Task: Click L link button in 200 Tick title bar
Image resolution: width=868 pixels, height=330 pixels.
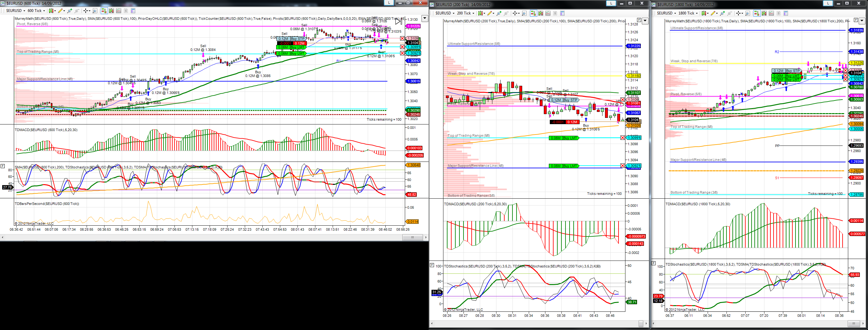Action: click(x=611, y=3)
